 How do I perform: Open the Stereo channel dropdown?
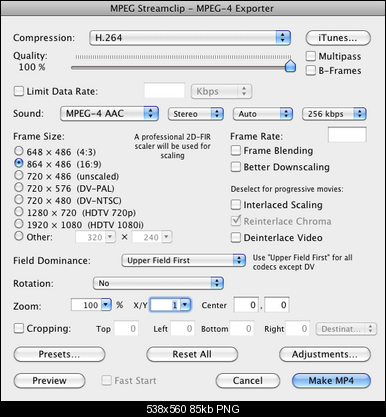pyautogui.click(x=196, y=114)
